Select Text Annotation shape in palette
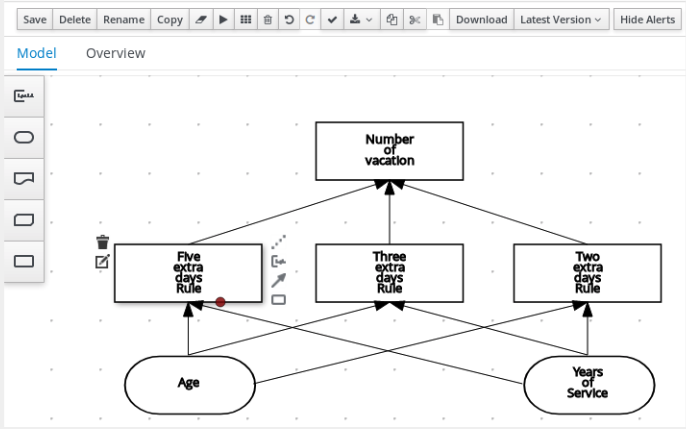The height and width of the screenshot is (429, 686). click(x=25, y=96)
